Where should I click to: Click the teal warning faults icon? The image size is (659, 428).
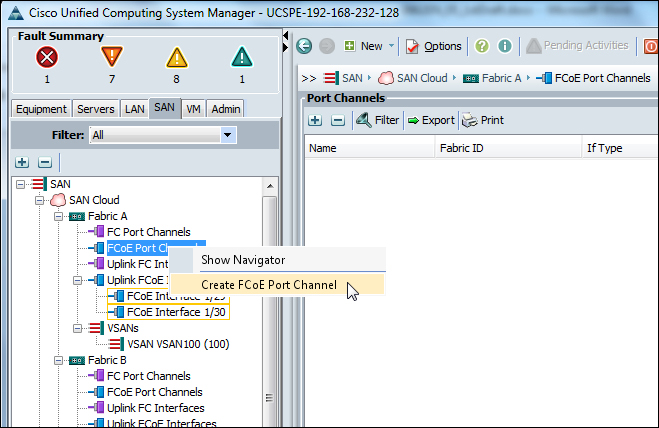[x=242, y=57]
